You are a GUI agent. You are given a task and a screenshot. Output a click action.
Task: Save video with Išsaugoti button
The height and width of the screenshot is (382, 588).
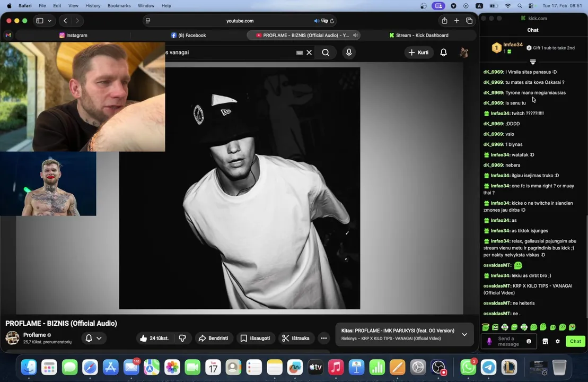click(255, 338)
